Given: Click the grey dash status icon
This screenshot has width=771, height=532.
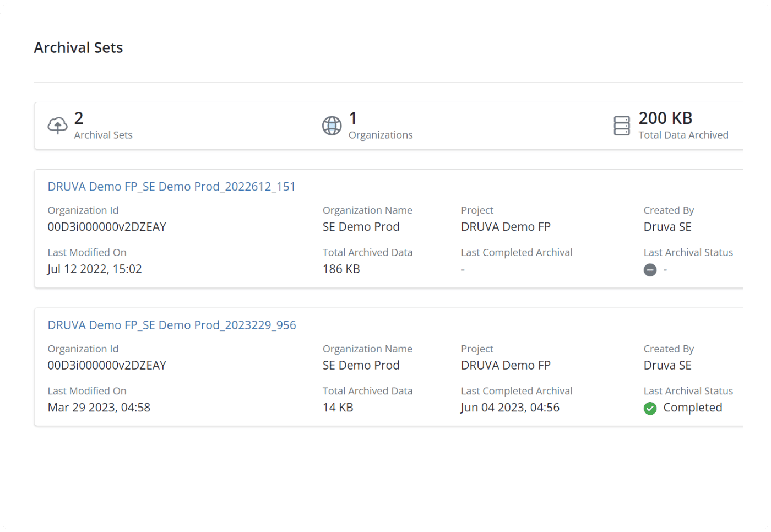Looking at the screenshot, I should (650, 270).
